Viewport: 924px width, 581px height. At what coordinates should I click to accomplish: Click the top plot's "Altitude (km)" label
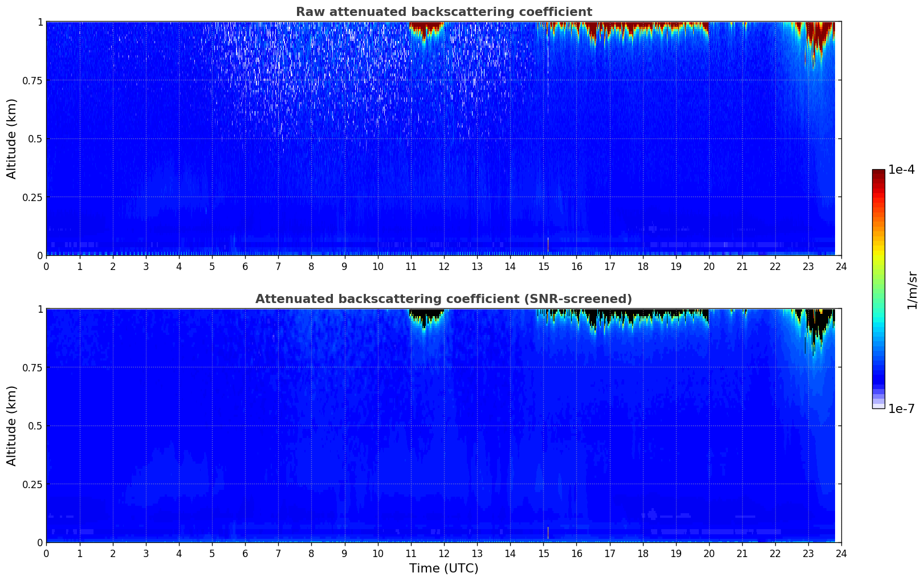coord(12,138)
